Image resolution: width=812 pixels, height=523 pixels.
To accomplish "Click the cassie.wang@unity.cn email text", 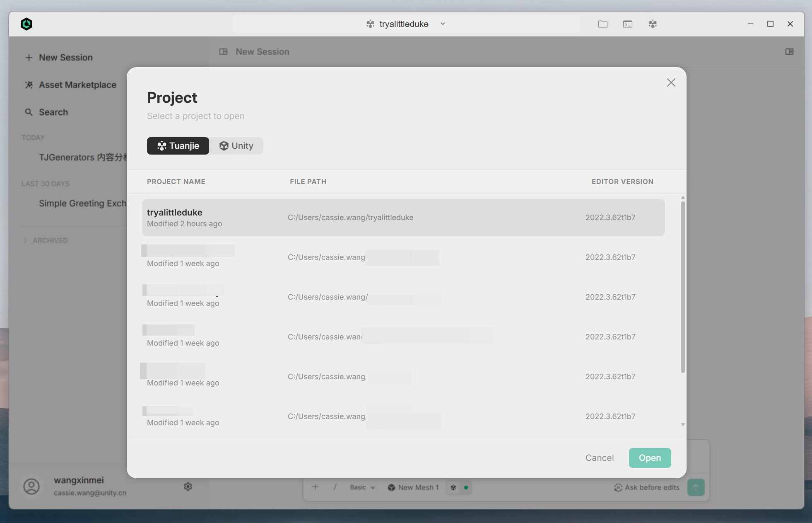I will coord(90,493).
